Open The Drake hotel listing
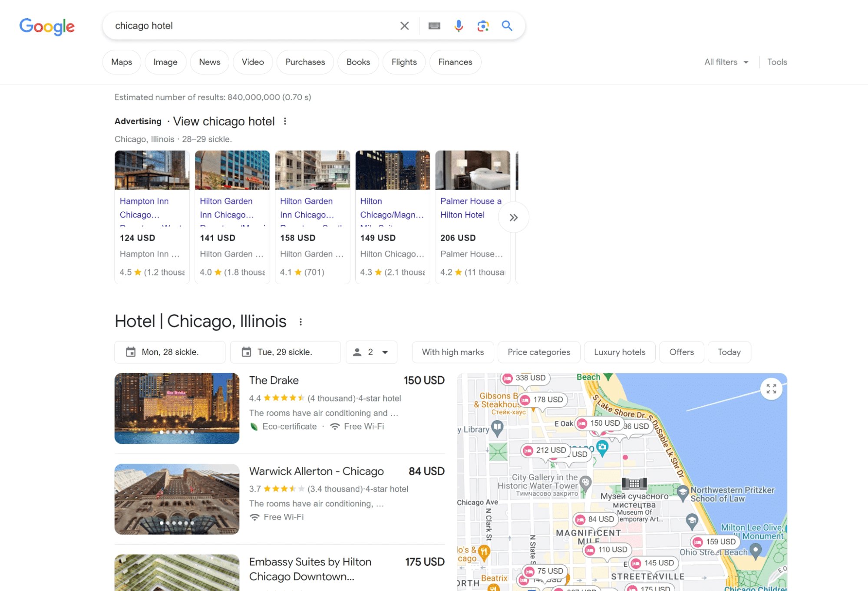Image resolution: width=868 pixels, height=591 pixels. 274,380
